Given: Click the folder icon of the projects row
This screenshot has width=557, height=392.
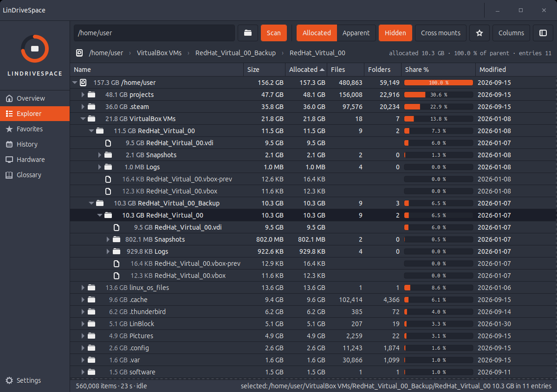Looking at the screenshot, I should click(x=91, y=95).
